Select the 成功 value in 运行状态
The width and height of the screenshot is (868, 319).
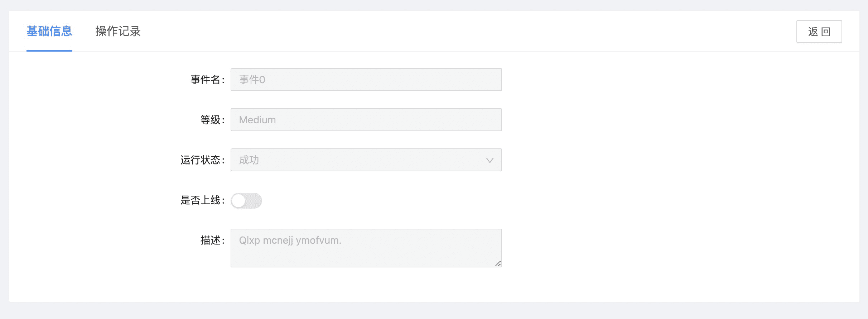249,160
